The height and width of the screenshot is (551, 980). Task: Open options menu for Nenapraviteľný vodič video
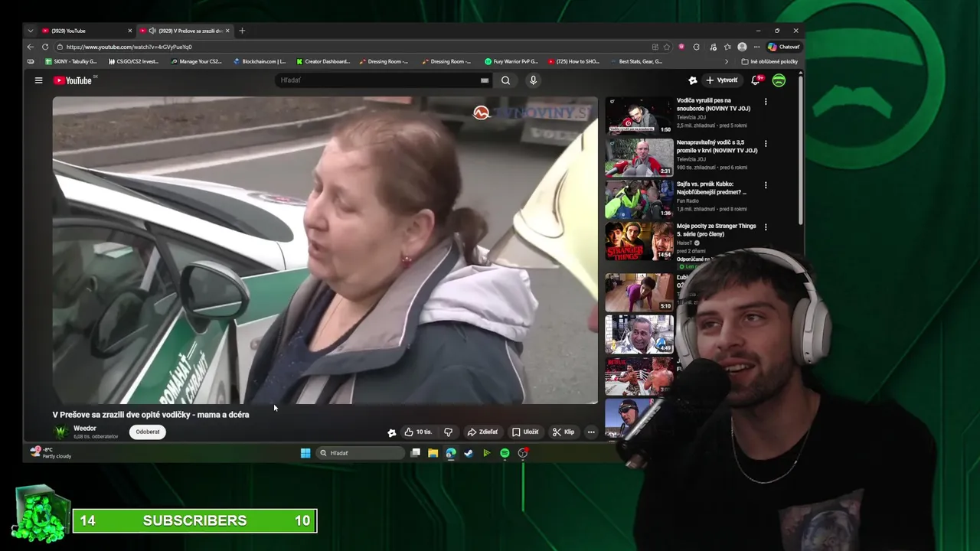(x=766, y=144)
